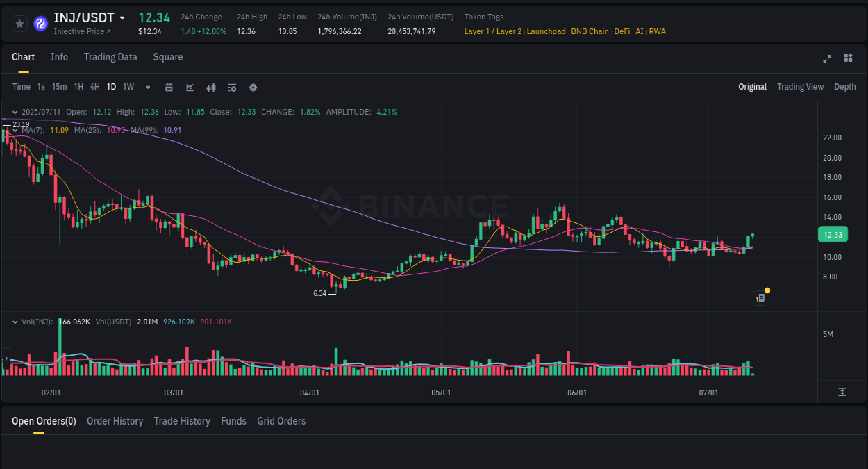The image size is (868, 469).
Task: Click the 12.33 price label on the axis
Action: 833,234
